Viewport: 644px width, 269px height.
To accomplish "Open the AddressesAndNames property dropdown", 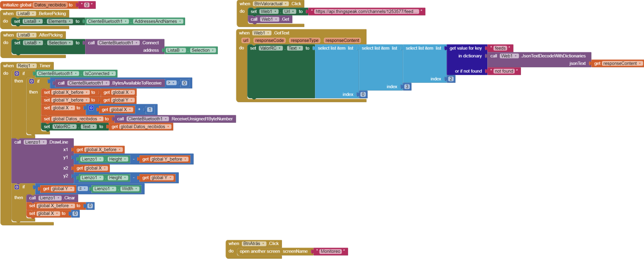I will click(x=158, y=21).
